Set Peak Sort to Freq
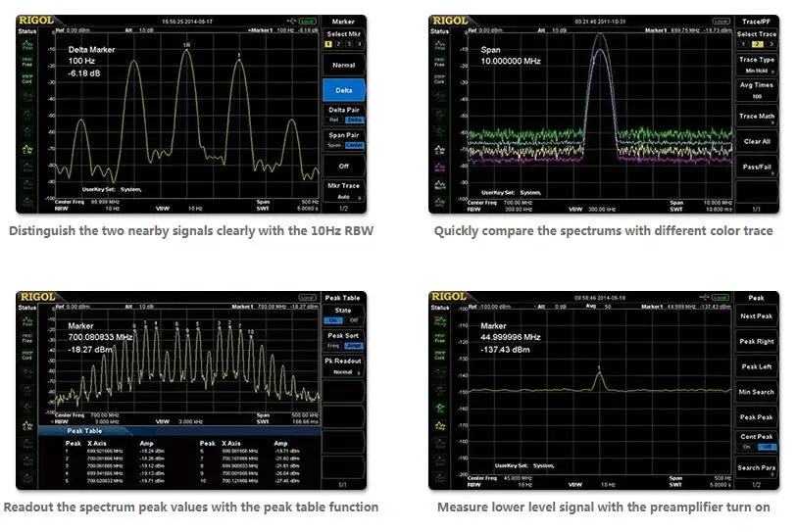 (333, 346)
